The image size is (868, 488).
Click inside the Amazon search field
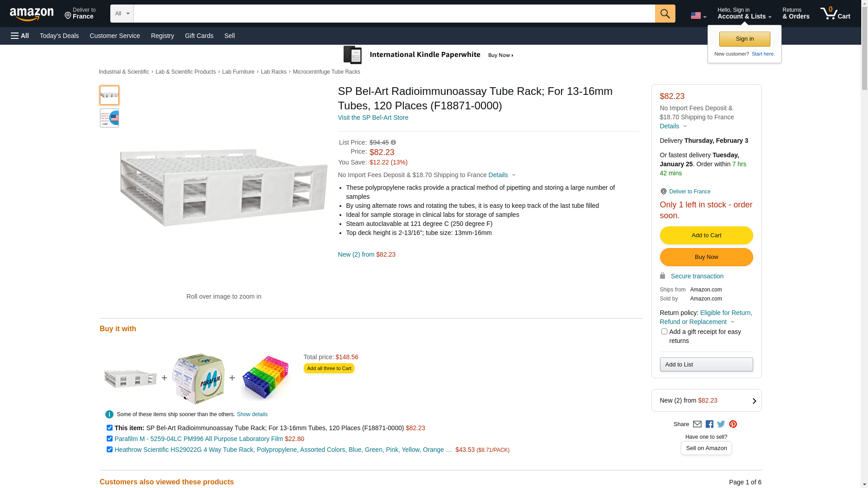point(393,14)
